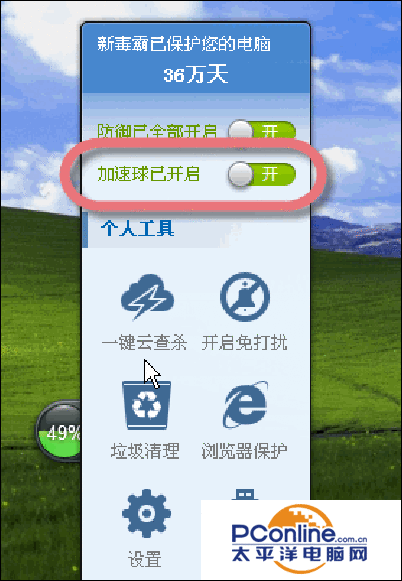Click the 49% acceleration ball widget
The width and height of the screenshot is (402, 581).
[59, 431]
